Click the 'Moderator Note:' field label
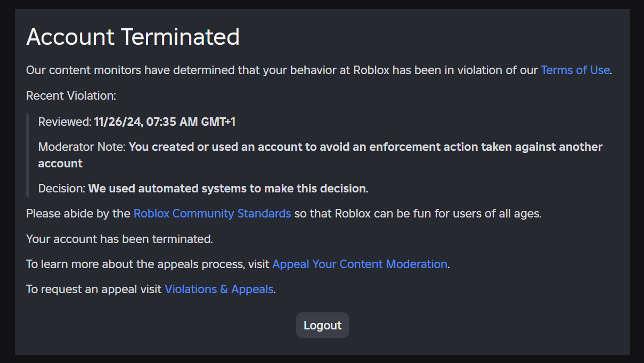The image size is (644, 363). tap(82, 147)
